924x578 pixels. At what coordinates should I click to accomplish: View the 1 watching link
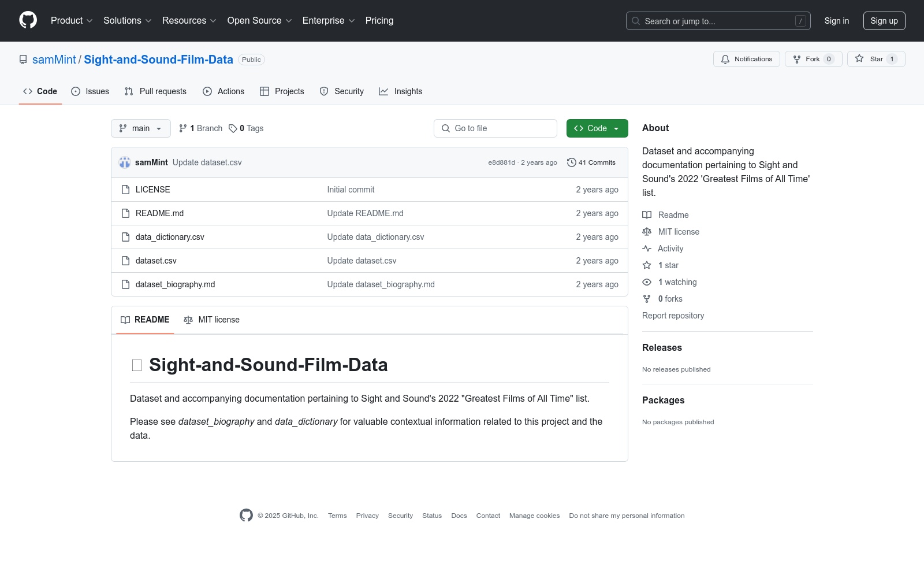tap(669, 282)
